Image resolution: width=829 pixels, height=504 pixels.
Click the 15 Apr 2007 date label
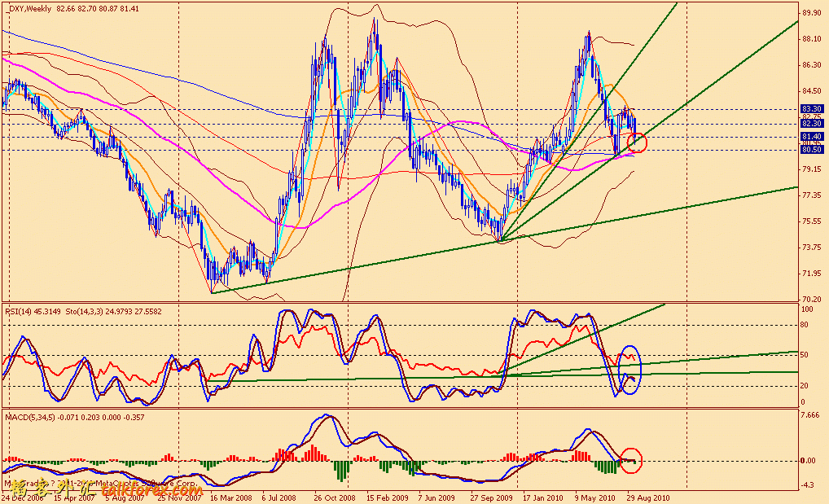coord(75,497)
